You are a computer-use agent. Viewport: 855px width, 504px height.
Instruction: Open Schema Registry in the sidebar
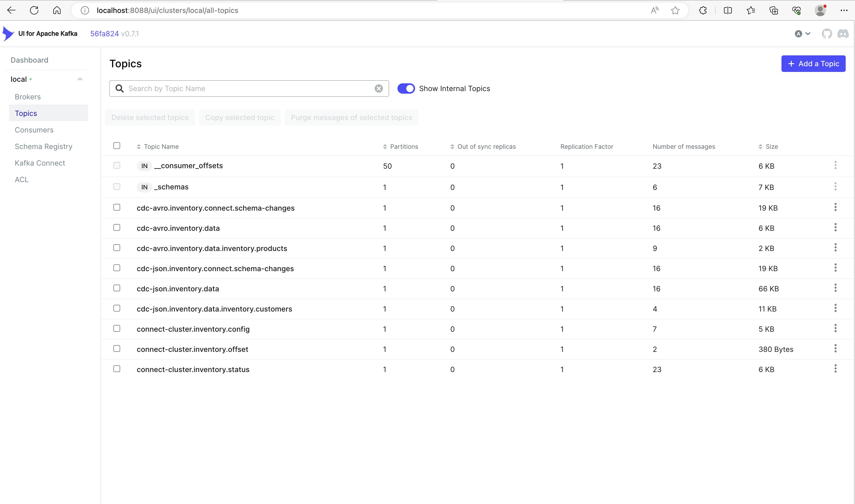(x=44, y=146)
